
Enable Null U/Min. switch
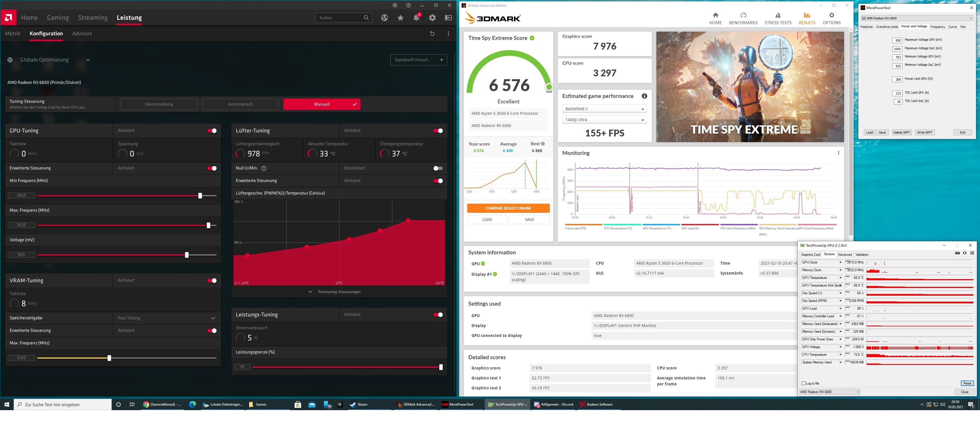point(438,168)
